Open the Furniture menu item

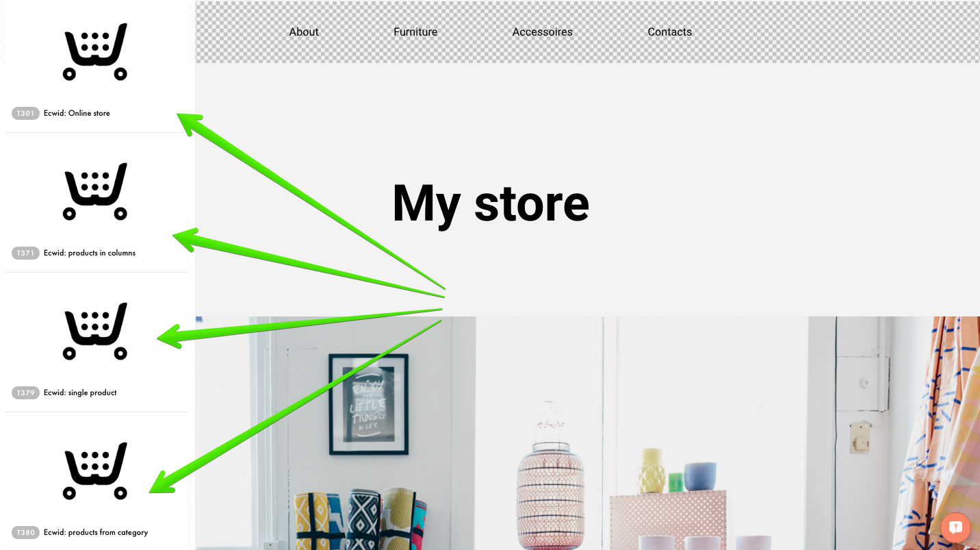[415, 32]
